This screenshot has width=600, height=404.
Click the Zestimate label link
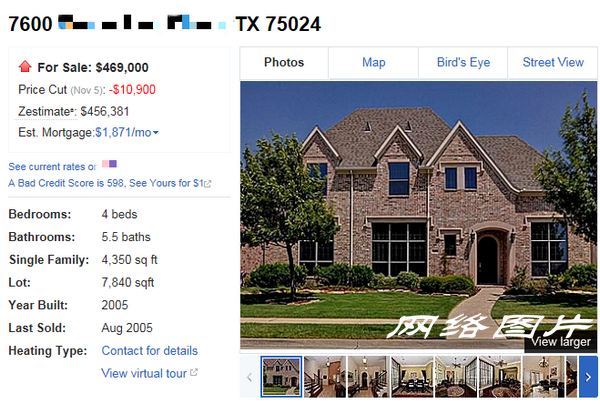click(46, 112)
